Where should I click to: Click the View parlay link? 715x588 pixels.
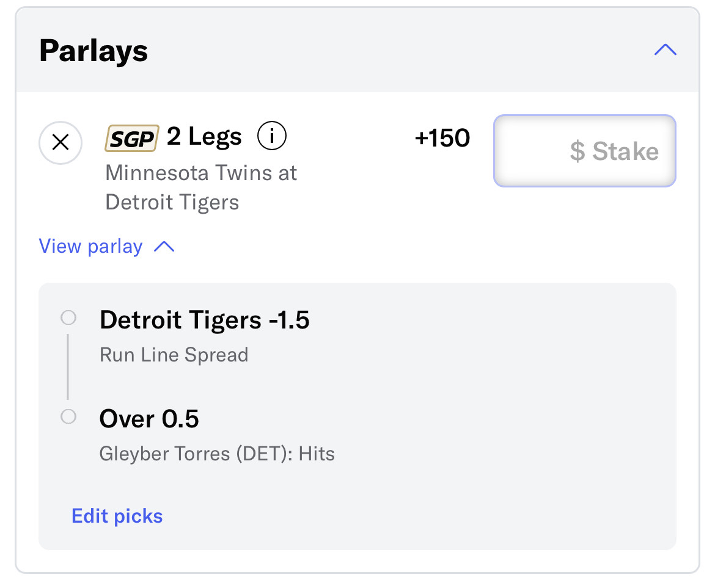coord(90,247)
